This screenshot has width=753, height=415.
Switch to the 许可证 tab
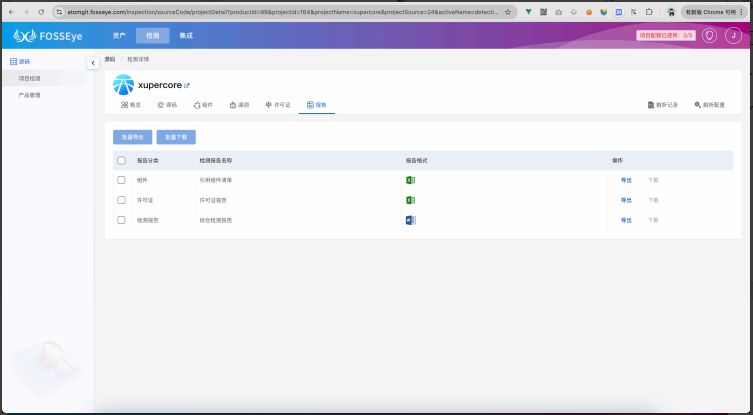(x=278, y=105)
